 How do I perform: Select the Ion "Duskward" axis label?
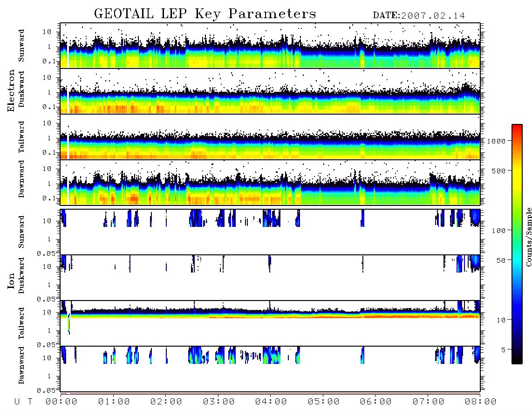coord(21,275)
